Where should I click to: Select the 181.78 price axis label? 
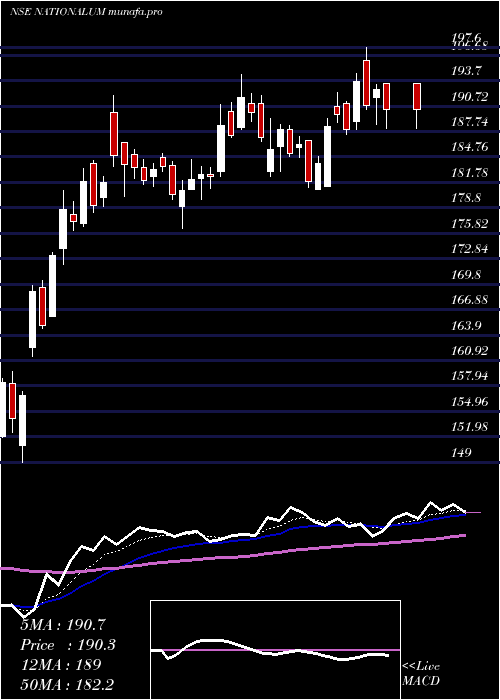pos(470,172)
